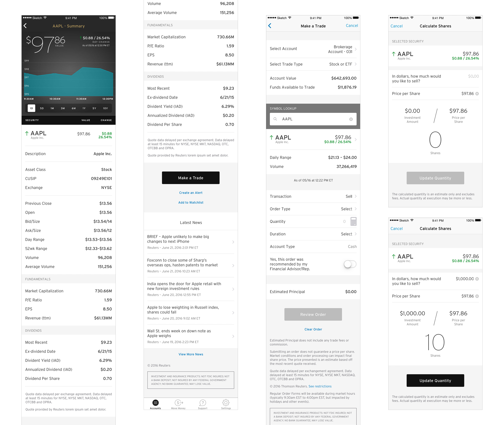
Task: Click the large 10 Shares result
Action: tap(435, 342)
